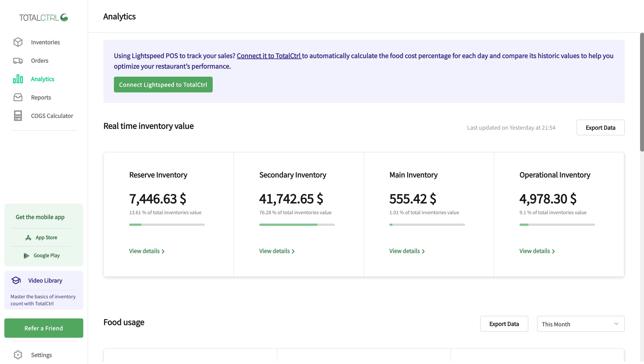
Task: Click the Inventories cube icon
Action: coord(18,42)
